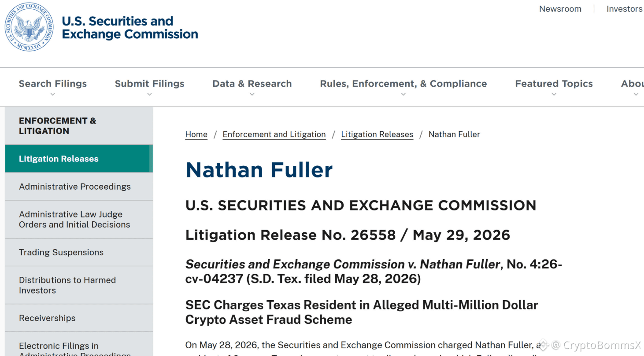Open the Newsroom link
Viewport: 644px width, 356px height.
click(560, 9)
